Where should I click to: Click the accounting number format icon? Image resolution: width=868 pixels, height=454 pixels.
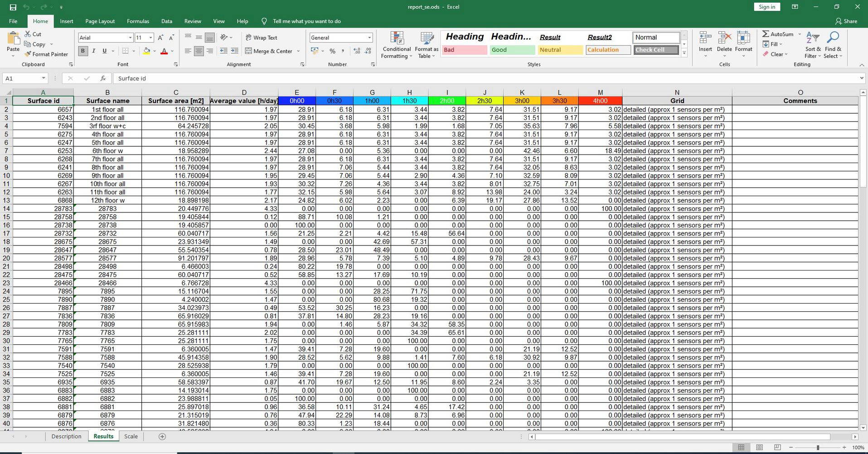click(x=315, y=51)
